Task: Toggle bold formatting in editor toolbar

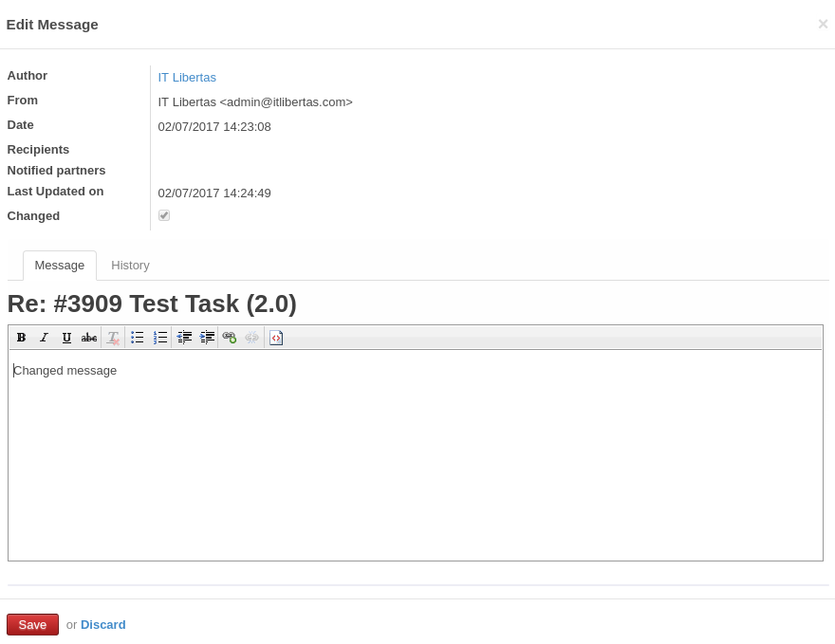Action: pos(21,338)
